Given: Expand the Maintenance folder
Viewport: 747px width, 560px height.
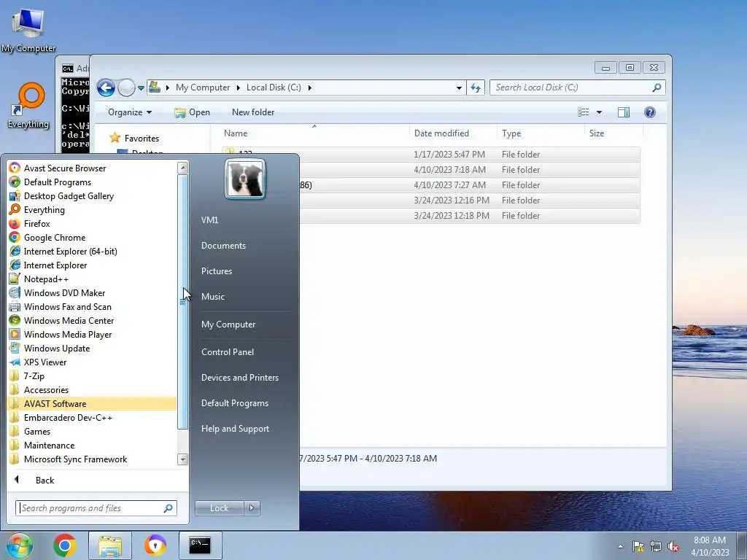Looking at the screenshot, I should (x=42, y=445).
